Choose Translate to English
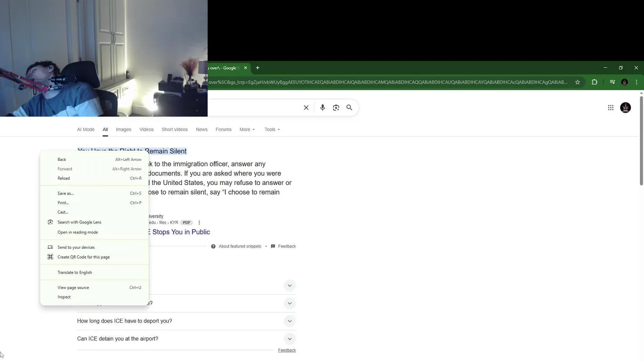 click(x=95, y=273)
